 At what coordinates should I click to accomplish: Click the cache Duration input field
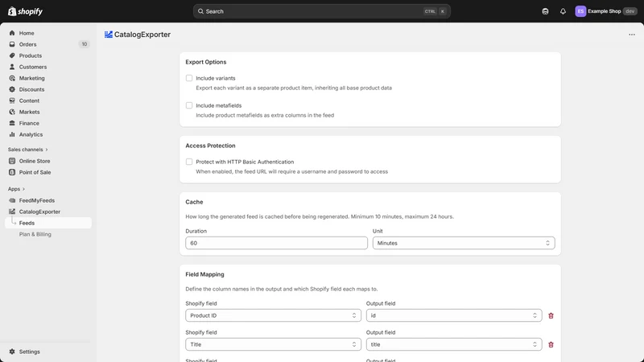click(x=276, y=243)
